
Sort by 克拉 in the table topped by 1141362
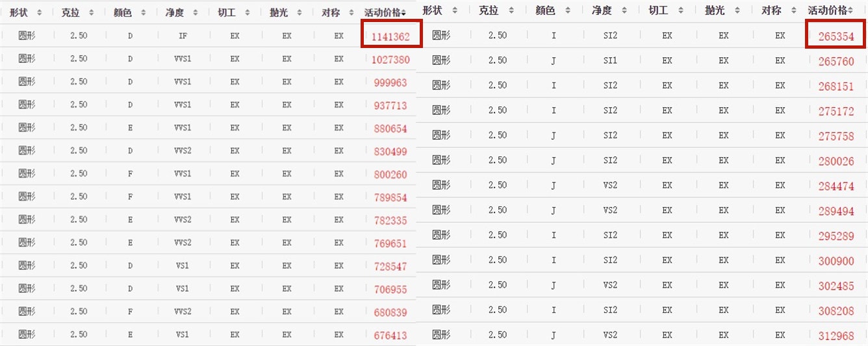91,13
